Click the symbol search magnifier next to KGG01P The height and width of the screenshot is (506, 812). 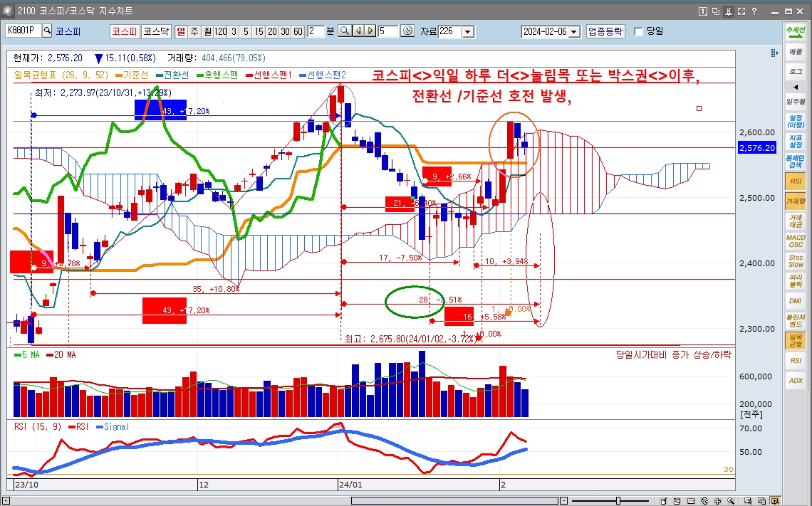point(47,31)
